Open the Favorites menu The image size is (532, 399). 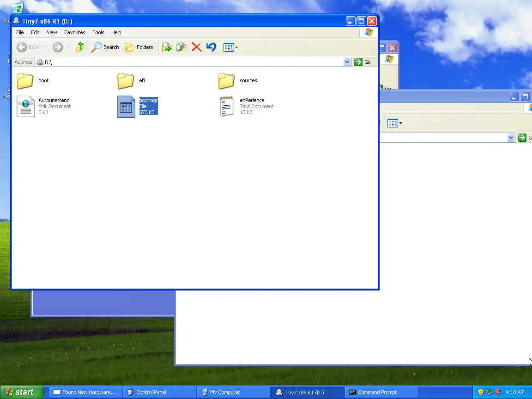click(75, 32)
